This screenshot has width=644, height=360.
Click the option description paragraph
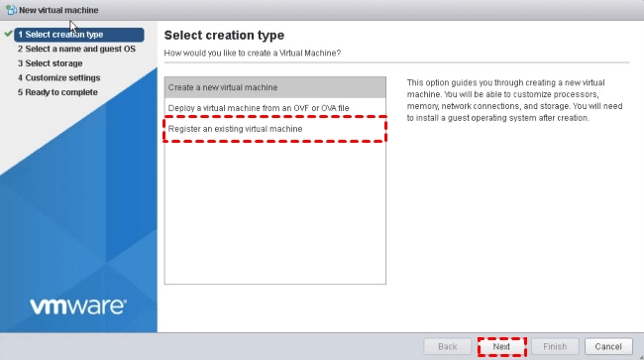tap(514, 100)
